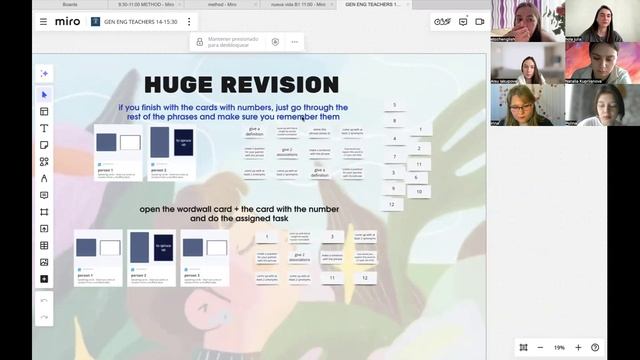Switch to nueva vida B1 11:00 tab

(x=298, y=4)
